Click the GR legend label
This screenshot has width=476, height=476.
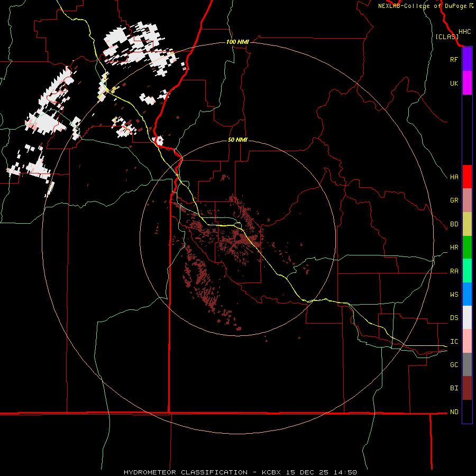(454, 200)
